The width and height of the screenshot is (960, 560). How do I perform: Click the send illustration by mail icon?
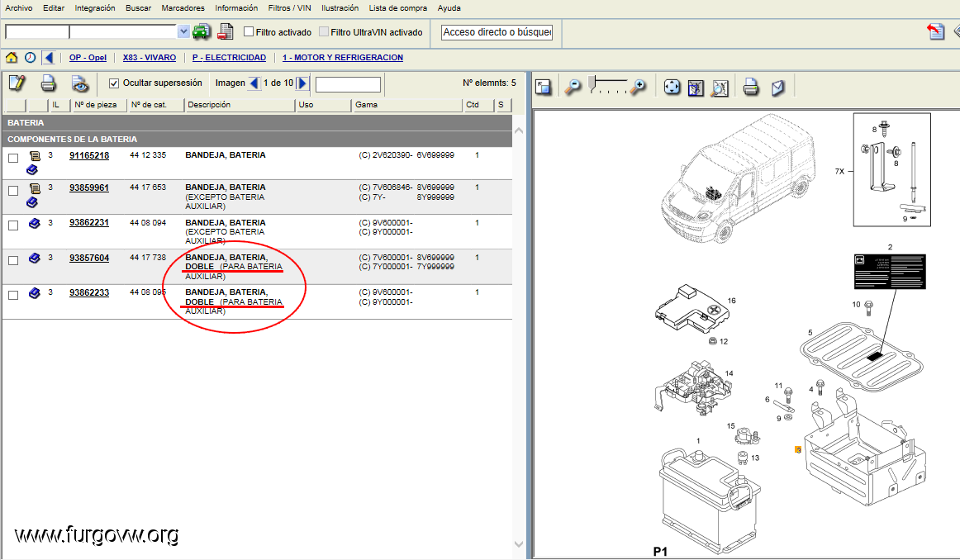point(777,87)
